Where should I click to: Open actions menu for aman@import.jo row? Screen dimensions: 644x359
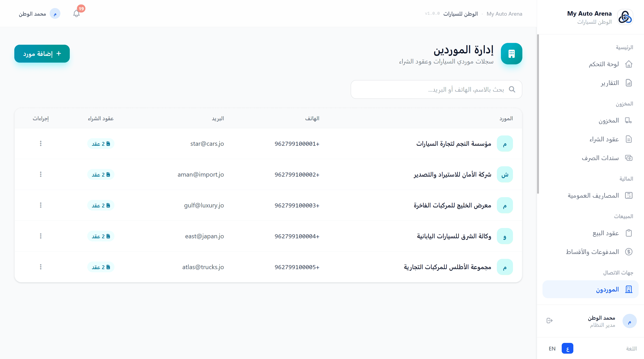click(x=41, y=174)
